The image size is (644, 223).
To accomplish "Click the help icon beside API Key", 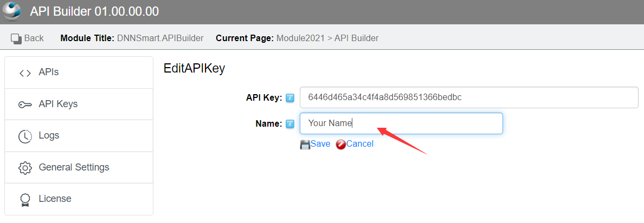I will pyautogui.click(x=290, y=98).
